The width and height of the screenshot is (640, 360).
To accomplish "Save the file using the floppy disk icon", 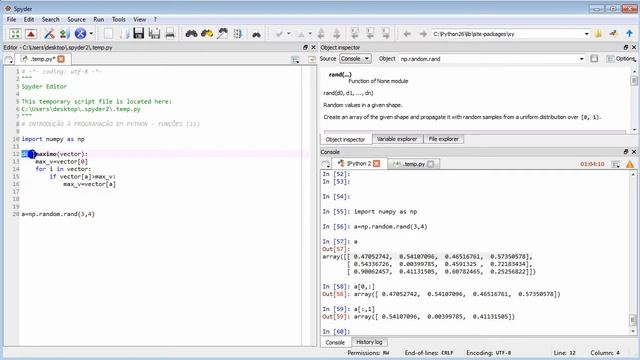I will tap(139, 33).
